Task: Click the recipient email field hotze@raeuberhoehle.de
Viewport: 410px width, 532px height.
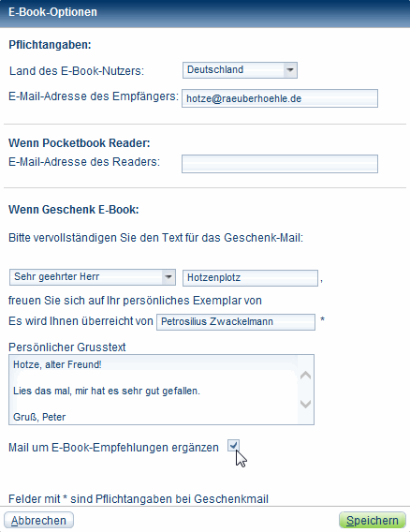Action: point(280,98)
